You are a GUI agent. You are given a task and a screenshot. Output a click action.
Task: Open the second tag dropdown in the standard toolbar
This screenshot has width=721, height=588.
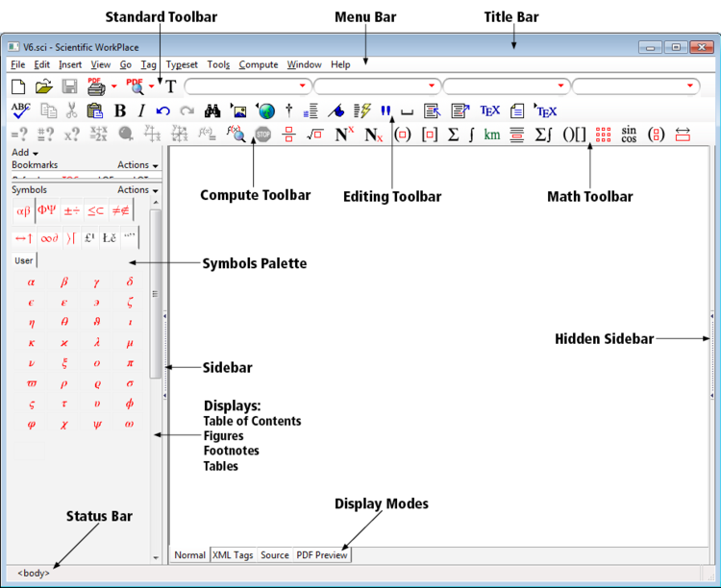378,86
